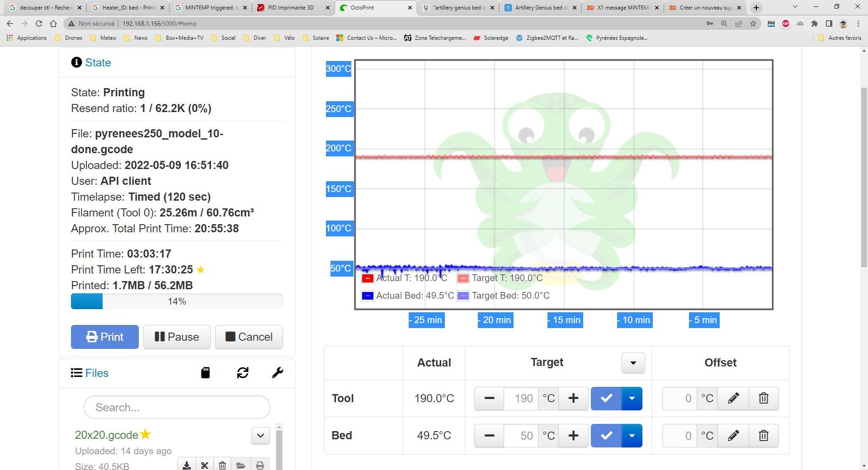
Task: Open Chrome menu three dots
Action: pyautogui.click(x=858, y=23)
